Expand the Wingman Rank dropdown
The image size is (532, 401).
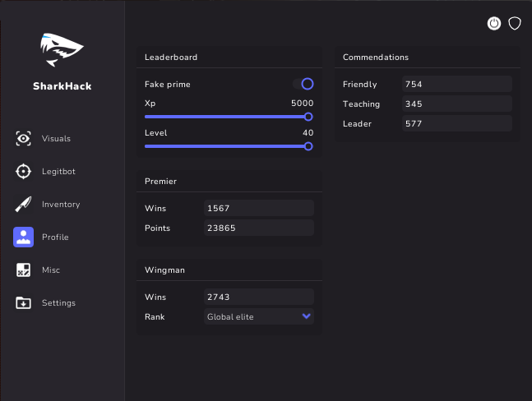click(x=258, y=317)
